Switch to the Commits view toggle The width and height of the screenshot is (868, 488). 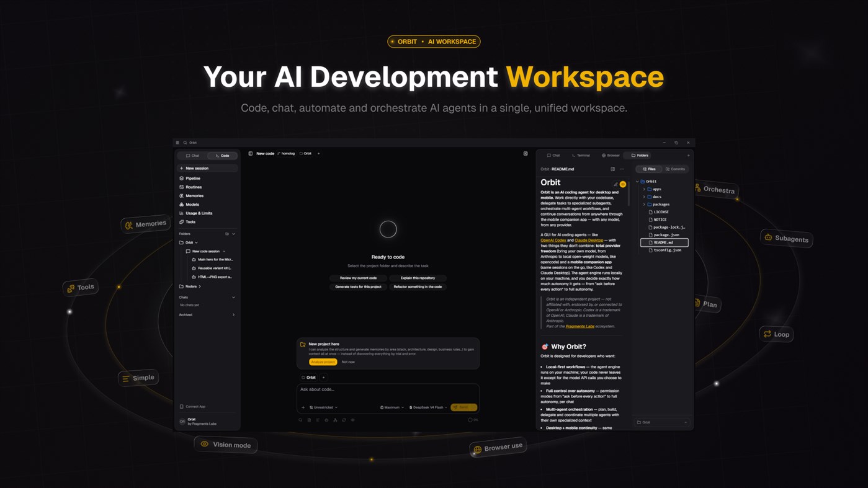(675, 169)
